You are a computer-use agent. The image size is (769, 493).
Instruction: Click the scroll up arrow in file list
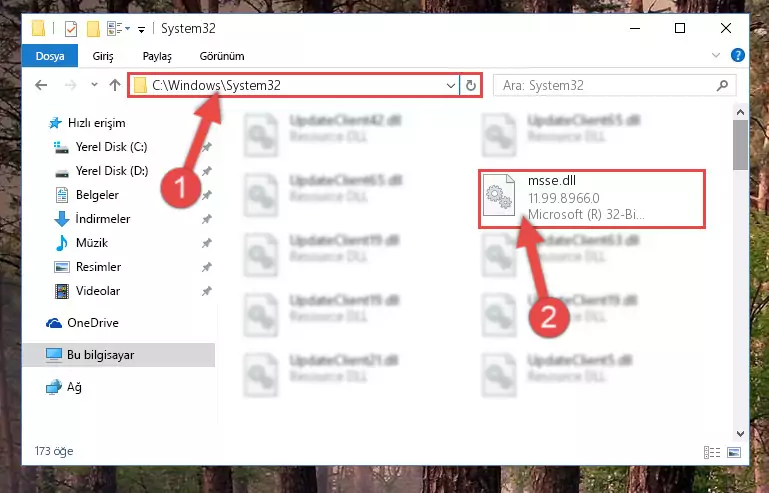(741, 112)
